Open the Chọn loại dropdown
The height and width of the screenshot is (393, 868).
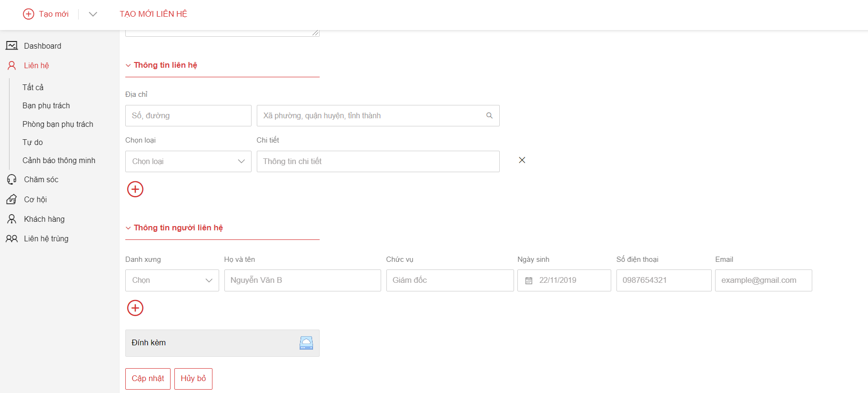(188, 162)
